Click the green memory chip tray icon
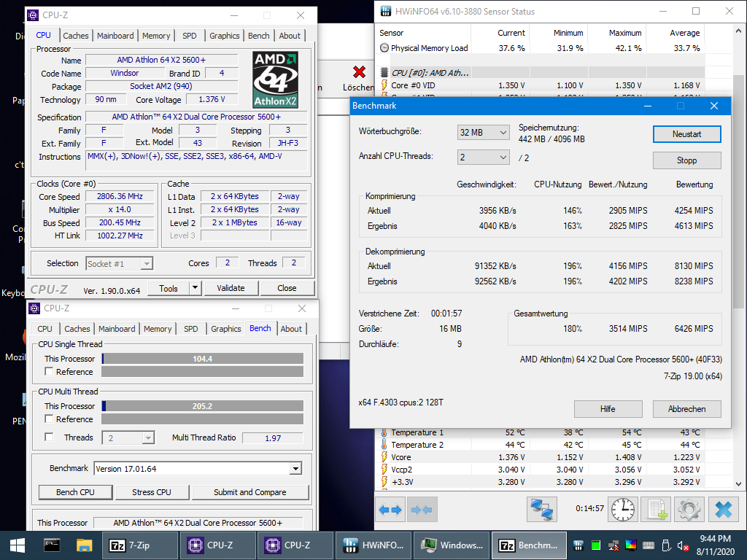This screenshot has width=747, height=560. tap(596, 545)
